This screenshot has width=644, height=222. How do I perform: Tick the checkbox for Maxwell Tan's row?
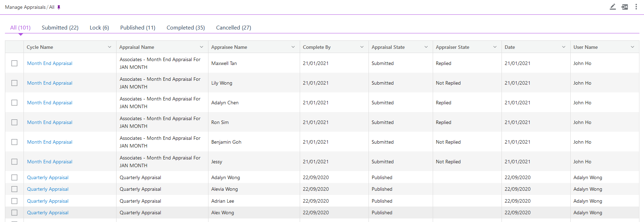(14, 63)
